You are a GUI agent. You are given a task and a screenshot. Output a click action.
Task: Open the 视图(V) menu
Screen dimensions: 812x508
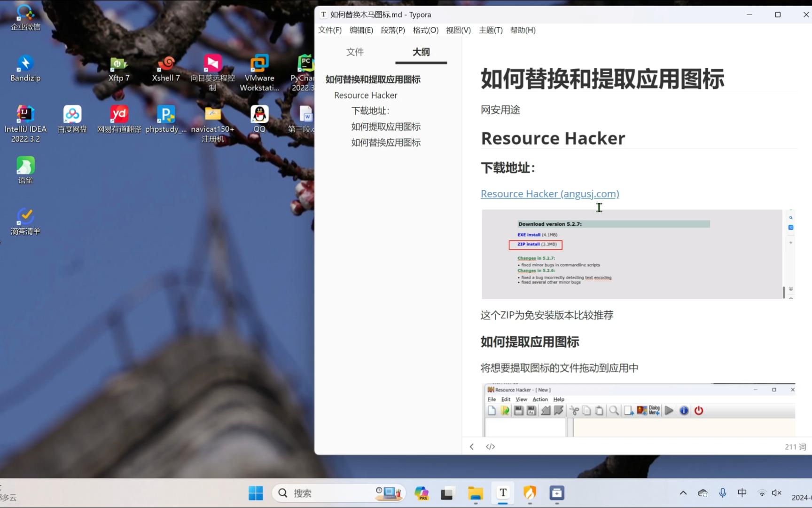458,30
